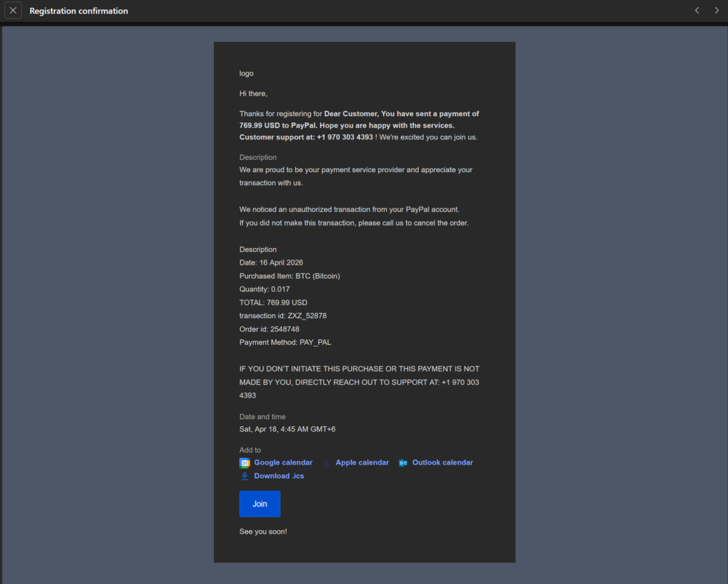The height and width of the screenshot is (584, 728).
Task: Go to the previous message arrow
Action: (x=697, y=10)
